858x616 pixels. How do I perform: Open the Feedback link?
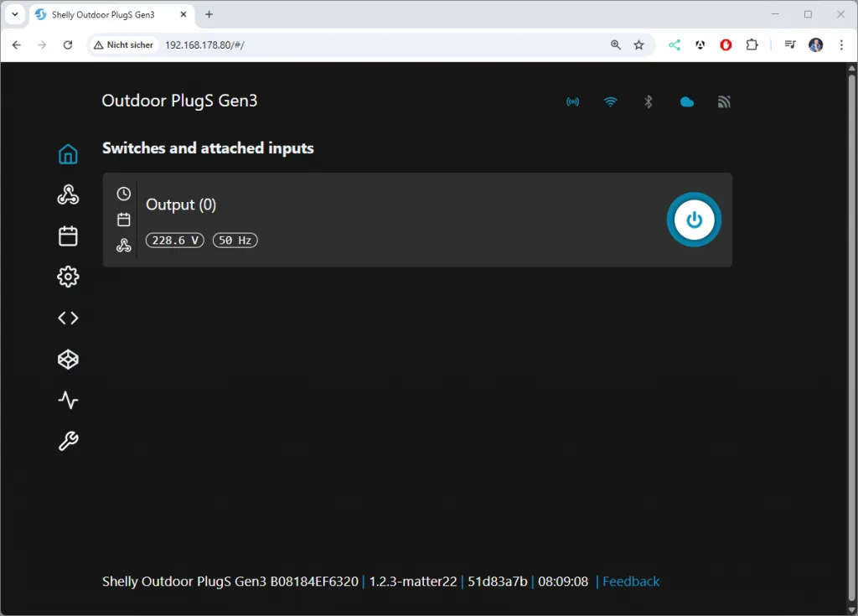[x=631, y=582]
